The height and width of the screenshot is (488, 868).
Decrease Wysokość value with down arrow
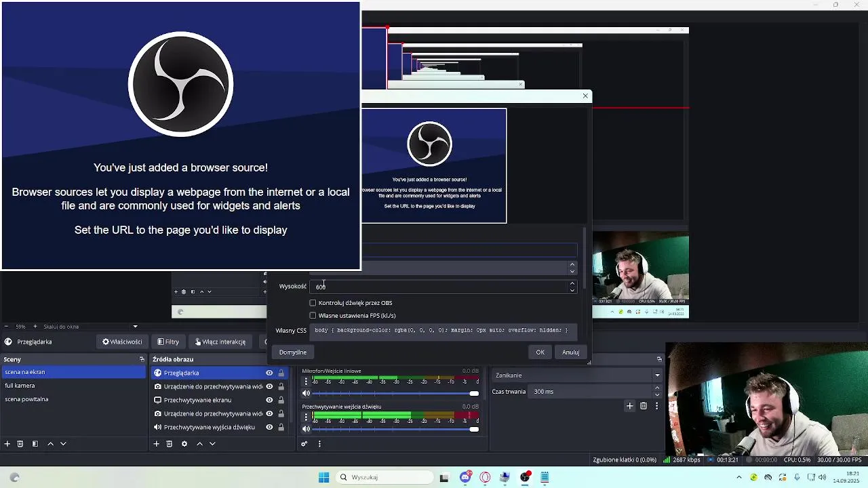(572, 290)
